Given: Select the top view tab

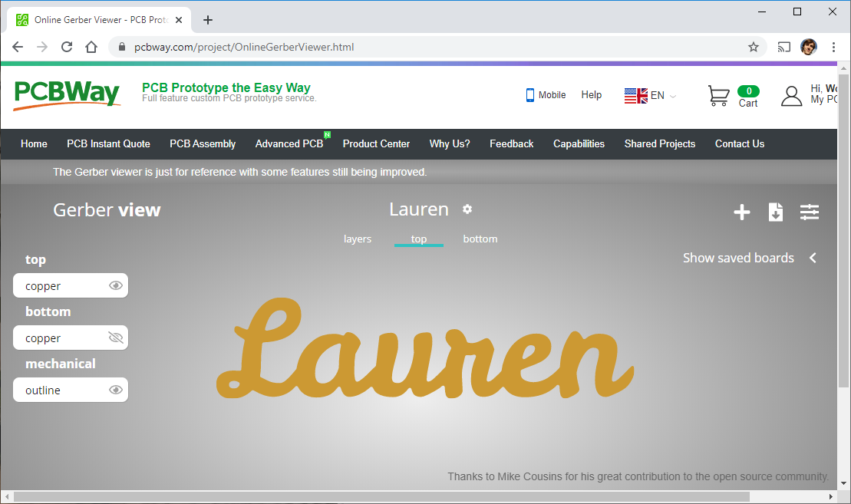Looking at the screenshot, I should [x=418, y=239].
